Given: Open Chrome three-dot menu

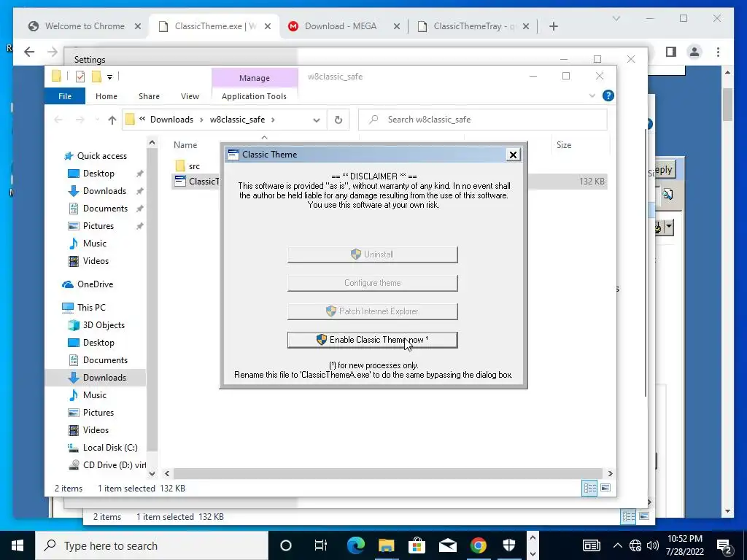Looking at the screenshot, I should (718, 52).
